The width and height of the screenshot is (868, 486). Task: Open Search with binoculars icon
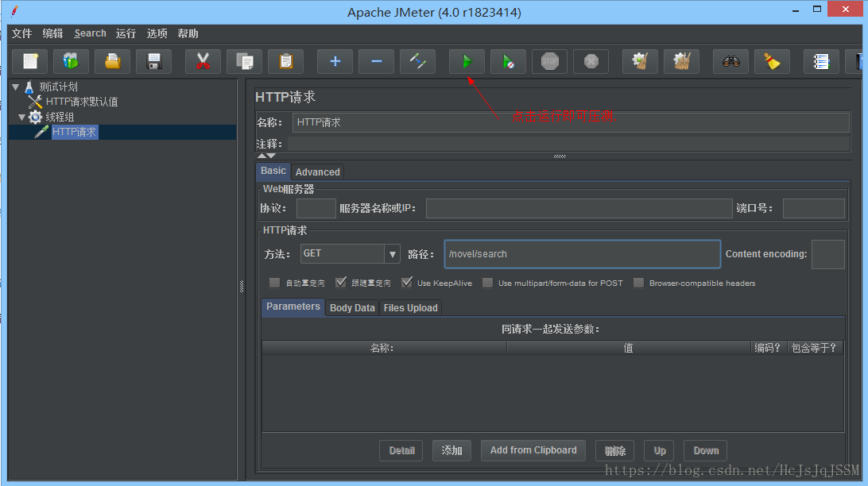(730, 61)
